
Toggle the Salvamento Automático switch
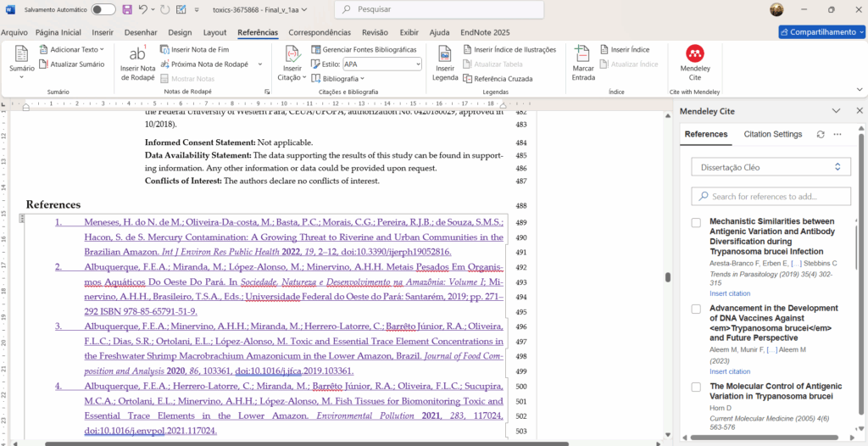tap(103, 9)
